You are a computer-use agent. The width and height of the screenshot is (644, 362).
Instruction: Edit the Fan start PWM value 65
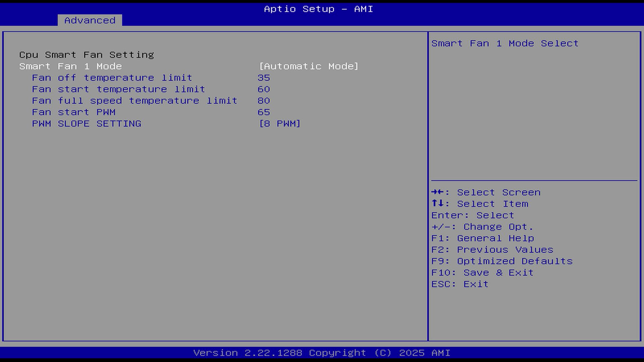coord(264,112)
